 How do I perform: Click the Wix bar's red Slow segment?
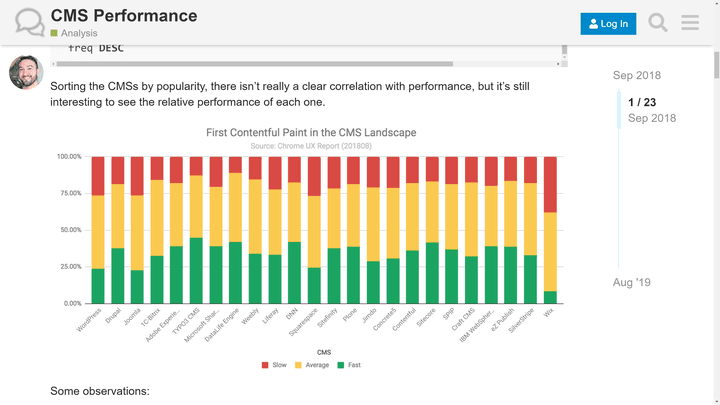[549, 184]
